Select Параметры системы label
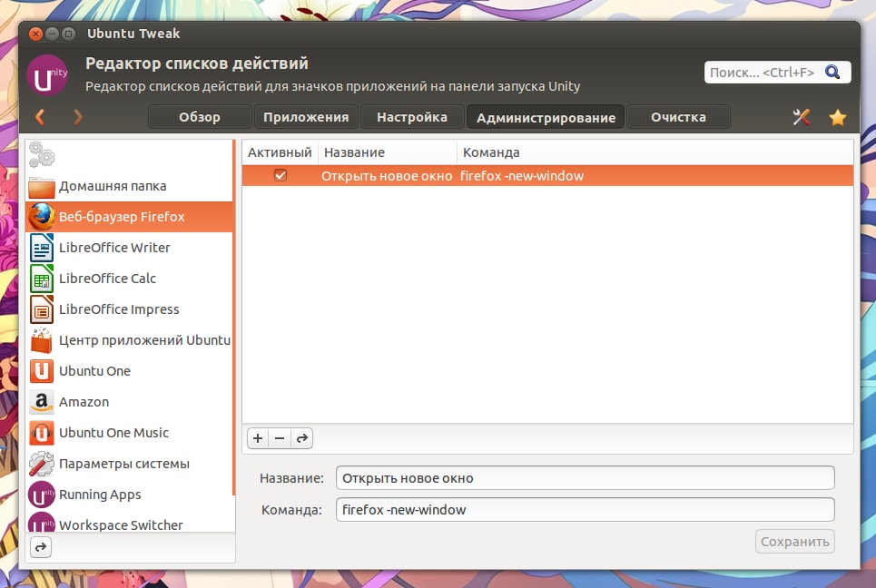This screenshot has height=588, width=876. click(x=124, y=464)
